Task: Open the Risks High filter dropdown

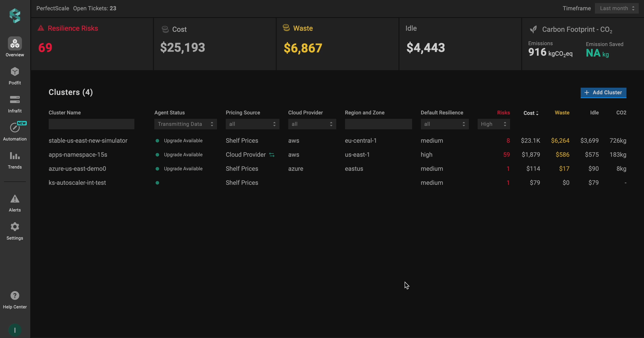Action: pos(493,124)
